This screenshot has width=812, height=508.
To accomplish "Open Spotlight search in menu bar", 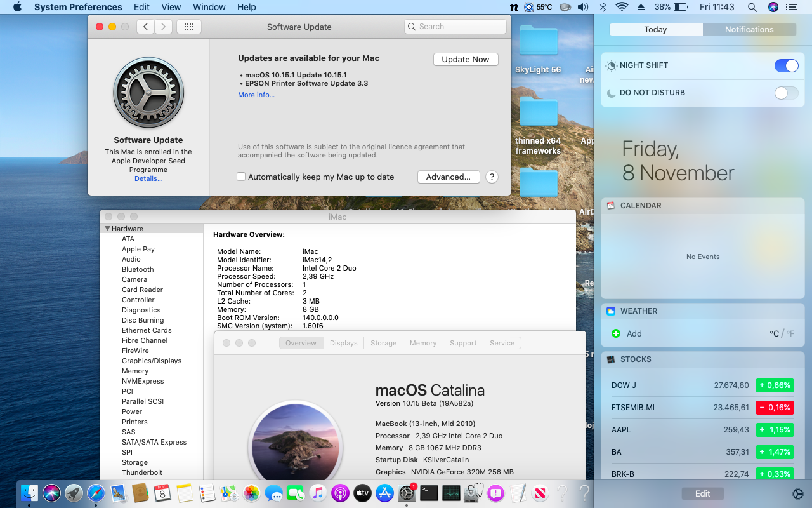I will coord(752,7).
